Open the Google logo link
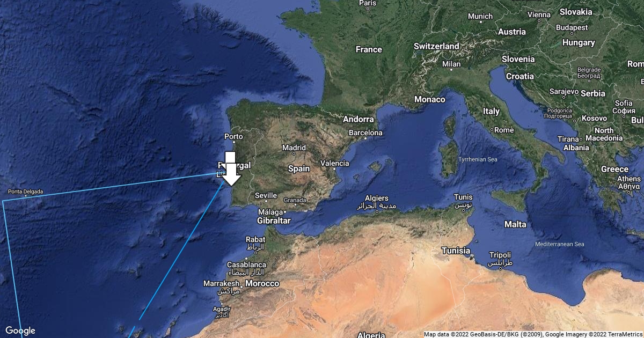This screenshot has width=644, height=338. (x=20, y=330)
